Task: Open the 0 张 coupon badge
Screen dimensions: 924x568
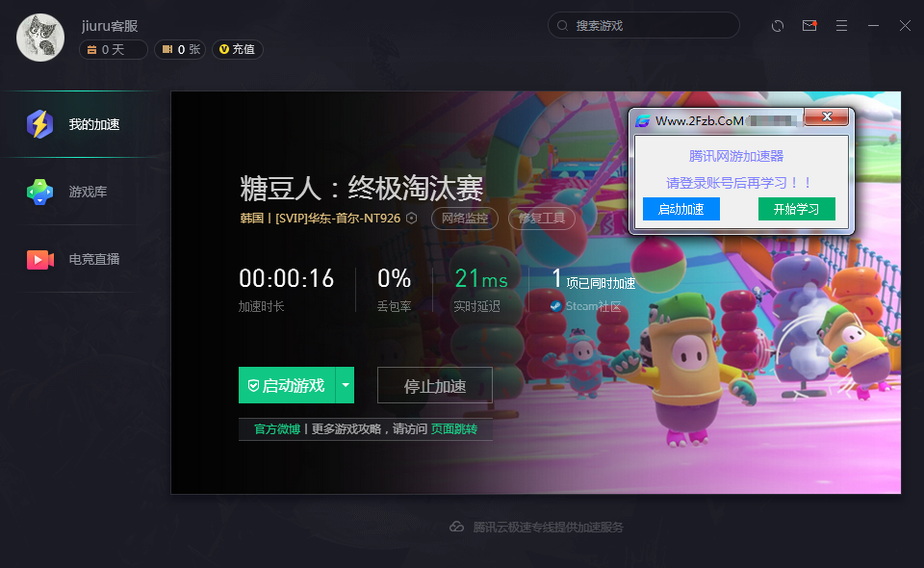Action: [x=180, y=49]
